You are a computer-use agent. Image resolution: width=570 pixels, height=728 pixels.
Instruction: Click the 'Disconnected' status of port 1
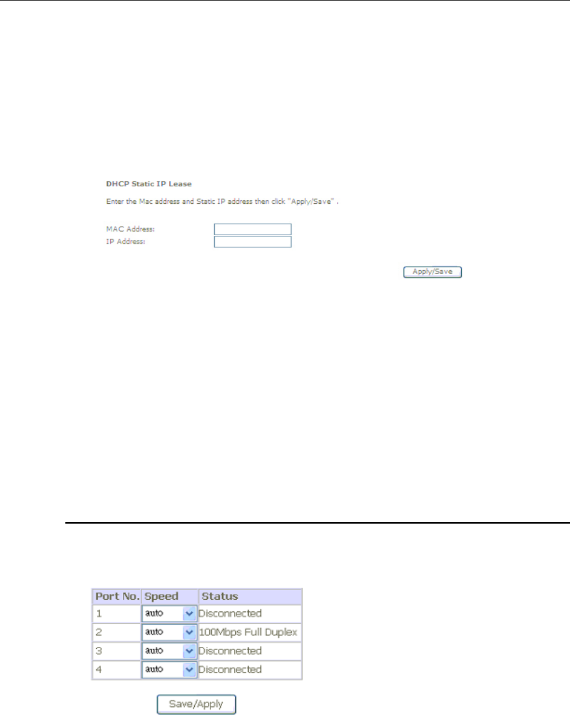[230, 614]
